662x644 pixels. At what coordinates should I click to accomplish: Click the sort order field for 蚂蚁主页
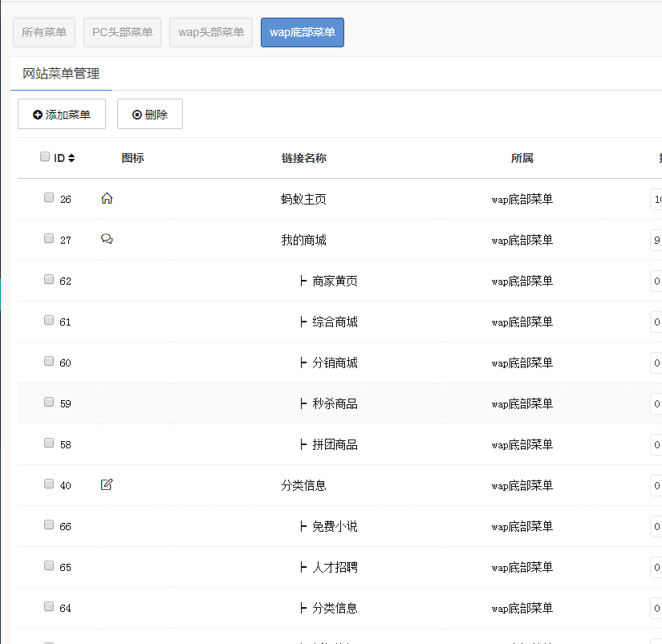[x=656, y=199]
